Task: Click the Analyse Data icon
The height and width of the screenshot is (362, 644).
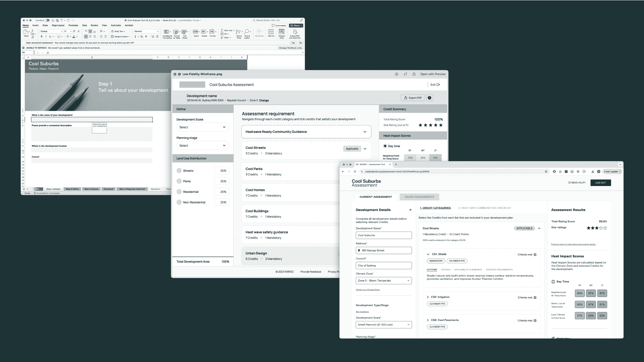Action: (x=281, y=32)
